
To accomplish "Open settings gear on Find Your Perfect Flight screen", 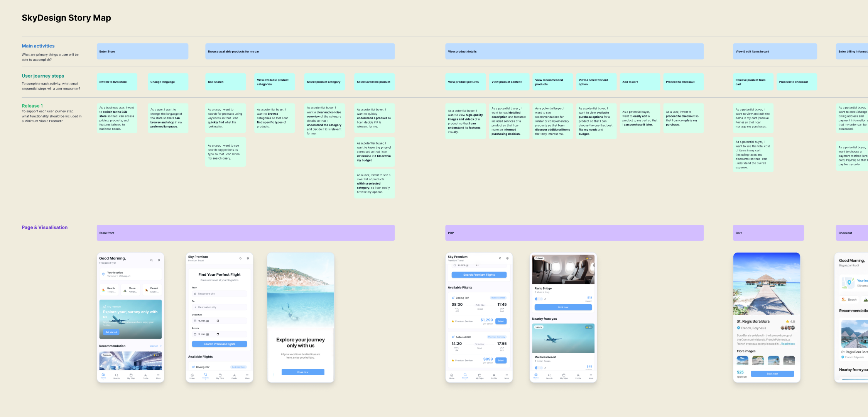I will (x=248, y=258).
